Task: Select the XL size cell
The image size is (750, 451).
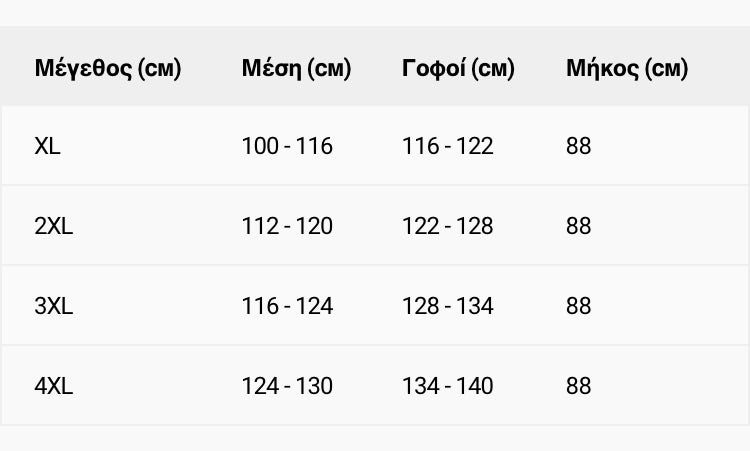Action: [x=47, y=146]
